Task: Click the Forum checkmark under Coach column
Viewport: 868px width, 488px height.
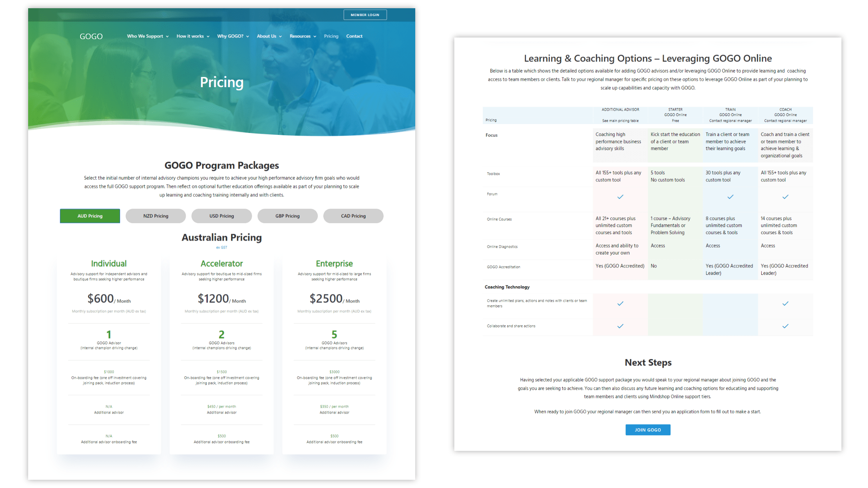Action: point(785,197)
